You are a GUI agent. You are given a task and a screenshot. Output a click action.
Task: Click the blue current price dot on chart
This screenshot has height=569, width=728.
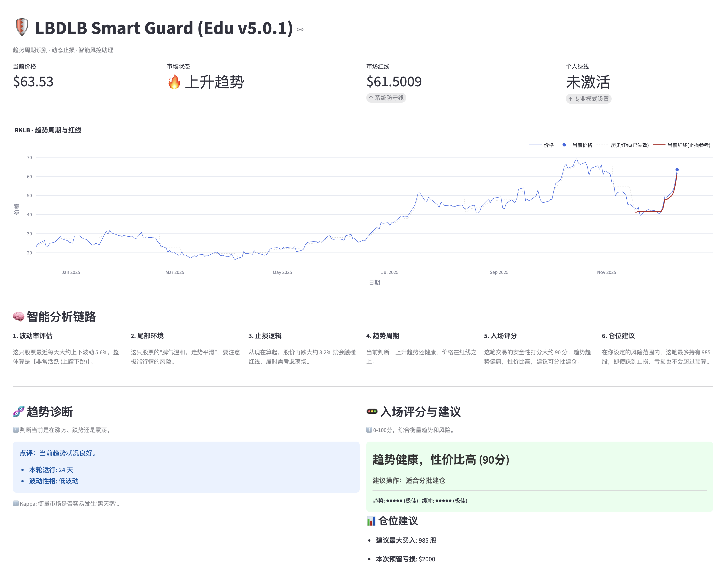[x=677, y=170]
